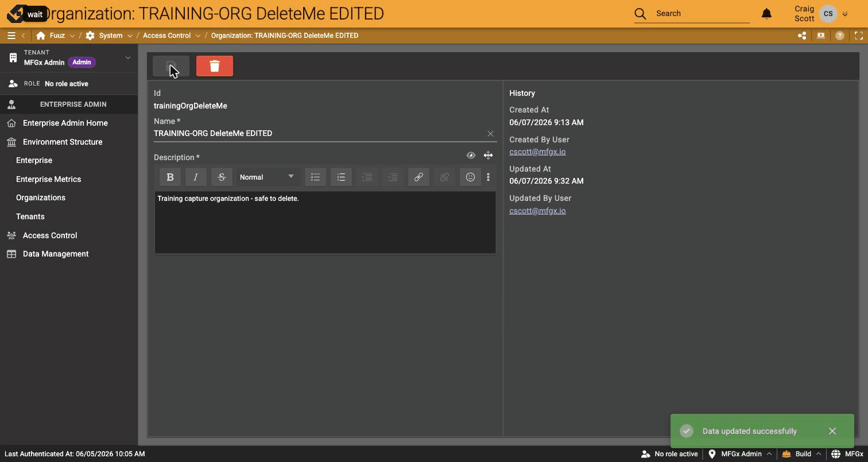868x462 pixels.
Task: Open Organizations in the sidebar
Action: [41, 197]
